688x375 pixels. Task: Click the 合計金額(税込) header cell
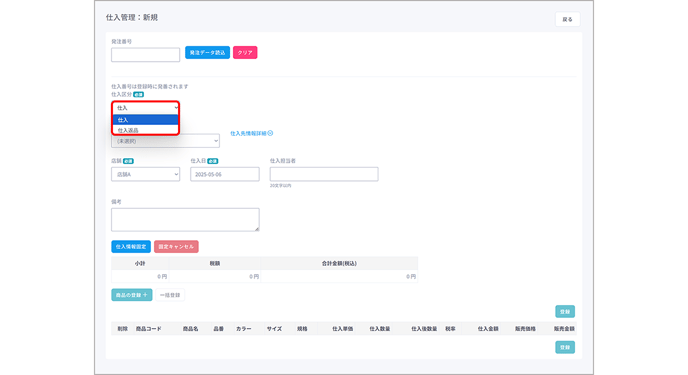pos(339,264)
